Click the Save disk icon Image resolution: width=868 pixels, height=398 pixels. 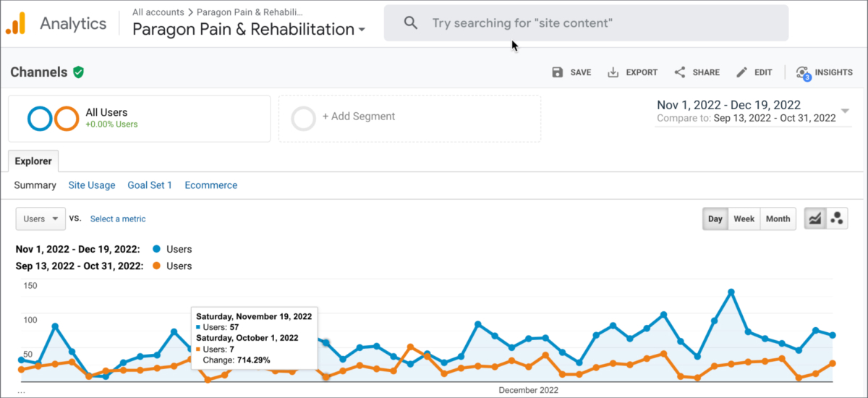tap(558, 72)
